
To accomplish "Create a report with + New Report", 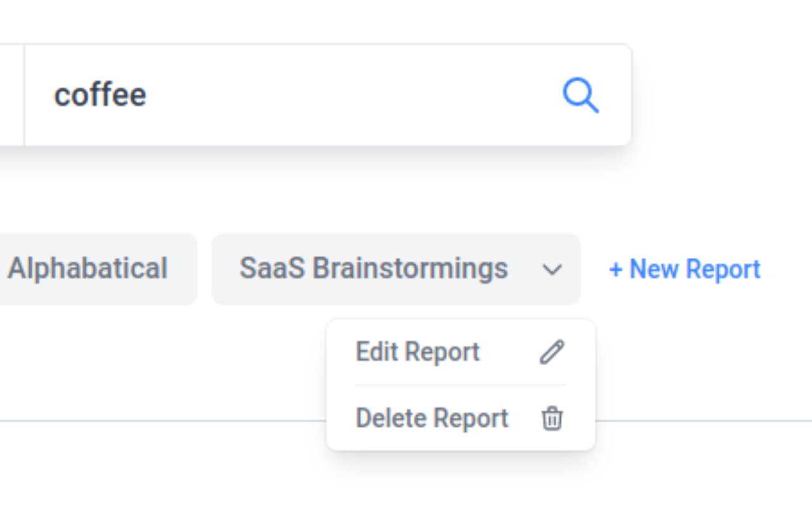I will click(x=684, y=269).
